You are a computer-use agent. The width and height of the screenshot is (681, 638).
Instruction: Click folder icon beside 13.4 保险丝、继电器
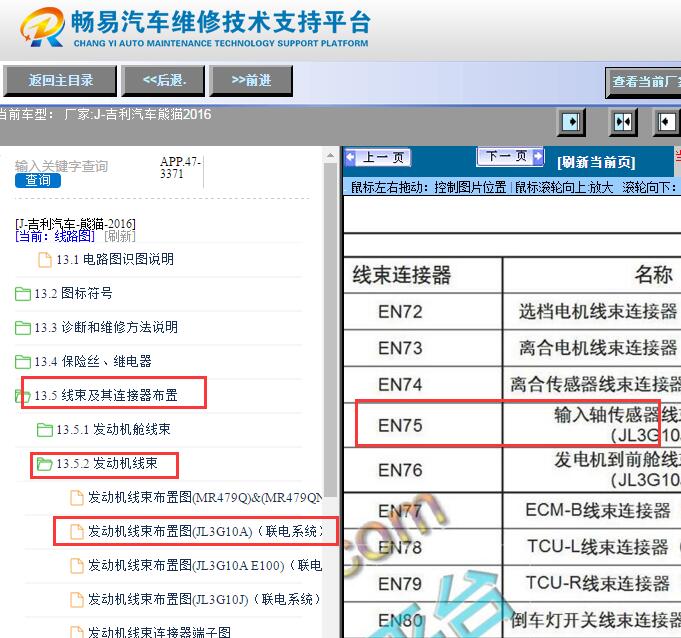(x=23, y=361)
